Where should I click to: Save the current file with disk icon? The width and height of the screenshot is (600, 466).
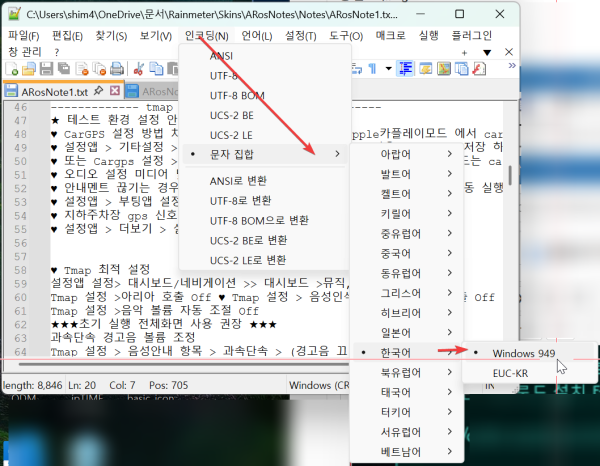tap(46, 69)
